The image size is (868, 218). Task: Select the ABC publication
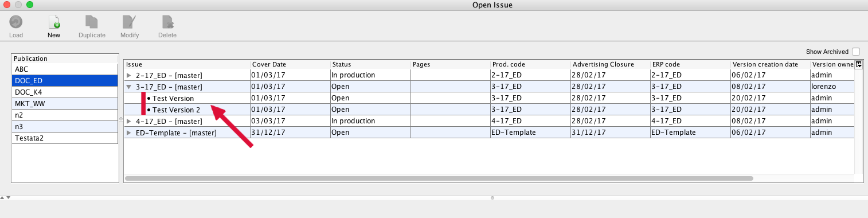click(65, 69)
